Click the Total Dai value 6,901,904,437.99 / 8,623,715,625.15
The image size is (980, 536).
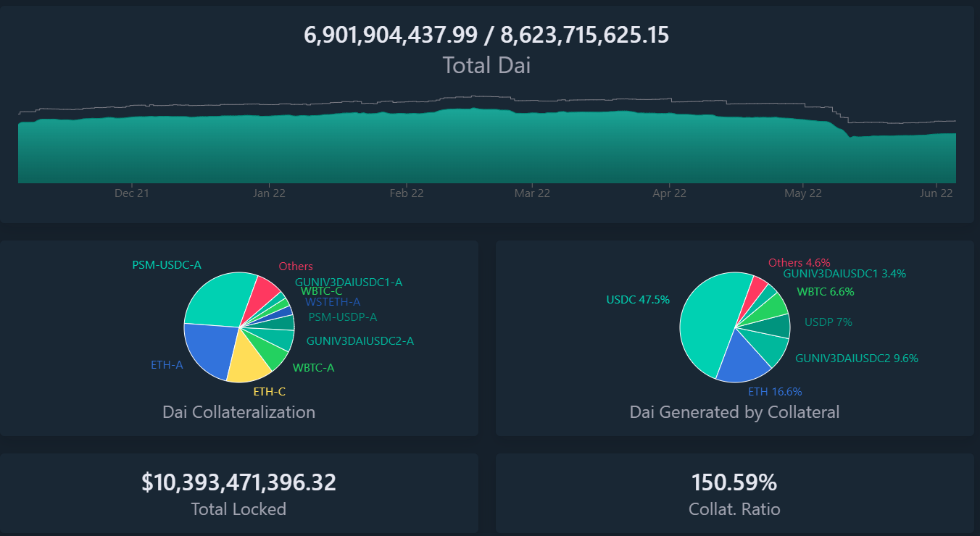tap(486, 35)
